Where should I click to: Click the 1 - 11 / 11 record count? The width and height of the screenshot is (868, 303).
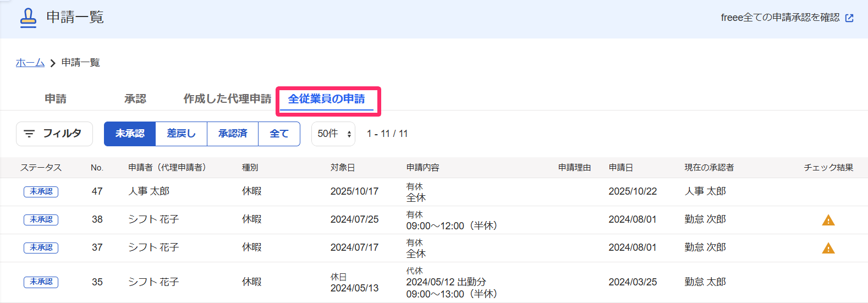(387, 134)
